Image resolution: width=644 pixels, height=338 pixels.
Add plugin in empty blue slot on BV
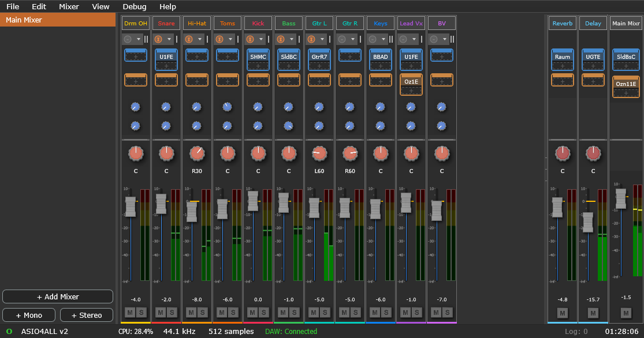(442, 55)
